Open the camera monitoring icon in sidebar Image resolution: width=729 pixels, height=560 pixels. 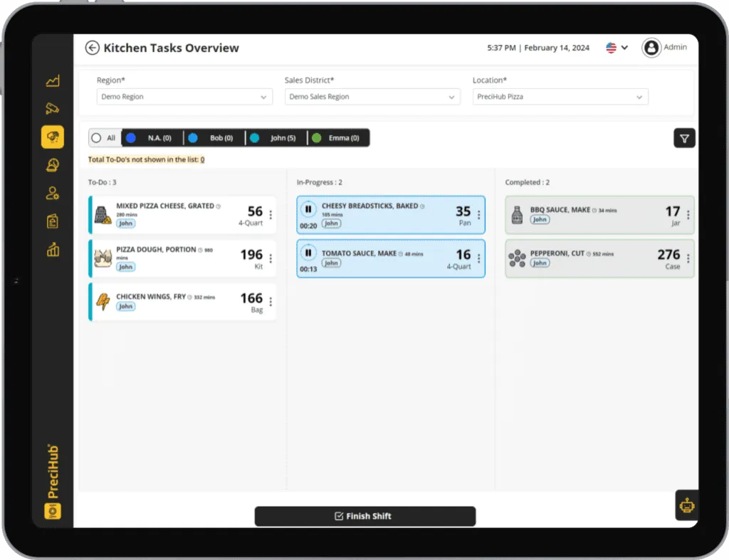click(x=53, y=109)
